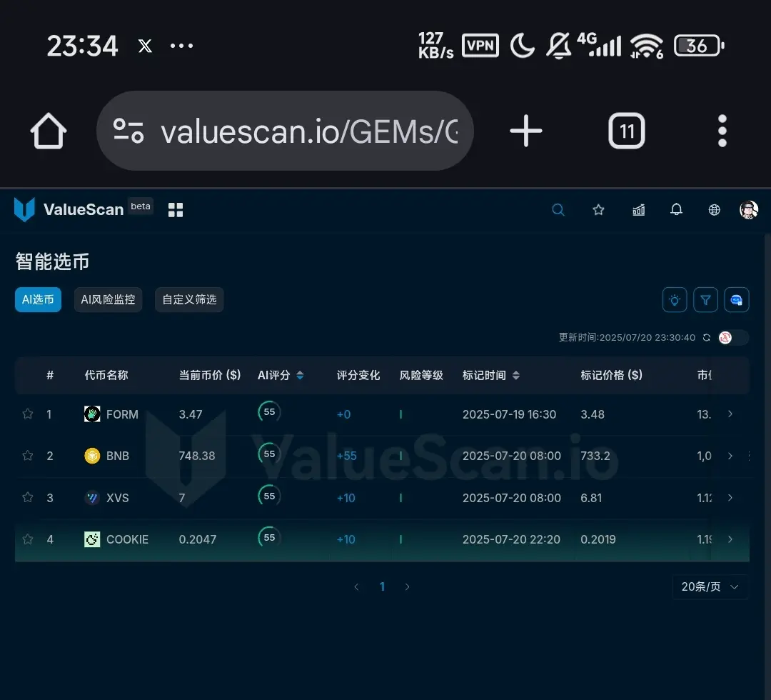
Task: Click the BNB AI score 55 gauge
Action: 269,454
